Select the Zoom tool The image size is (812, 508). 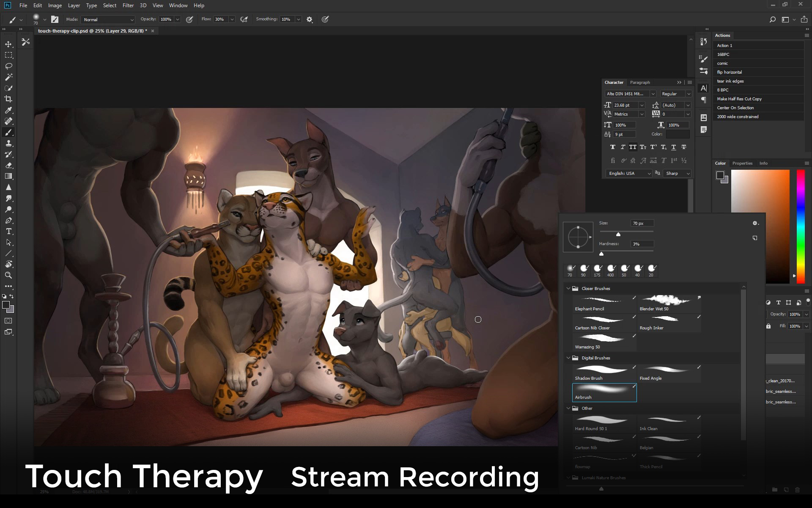click(8, 275)
